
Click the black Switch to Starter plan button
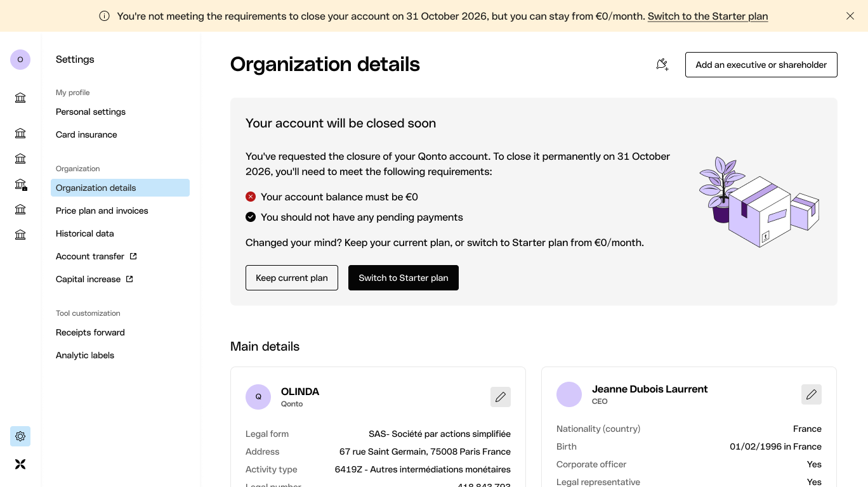(x=404, y=278)
